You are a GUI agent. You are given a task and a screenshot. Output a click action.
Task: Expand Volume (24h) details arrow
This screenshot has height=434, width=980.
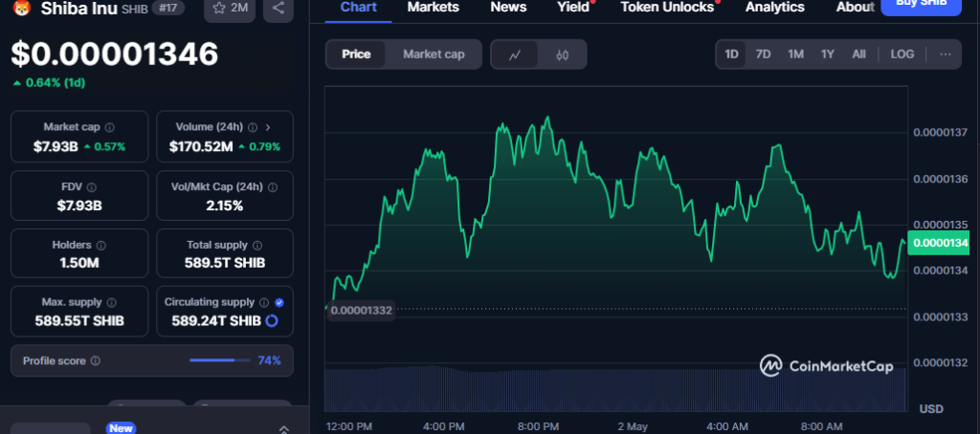click(x=268, y=127)
